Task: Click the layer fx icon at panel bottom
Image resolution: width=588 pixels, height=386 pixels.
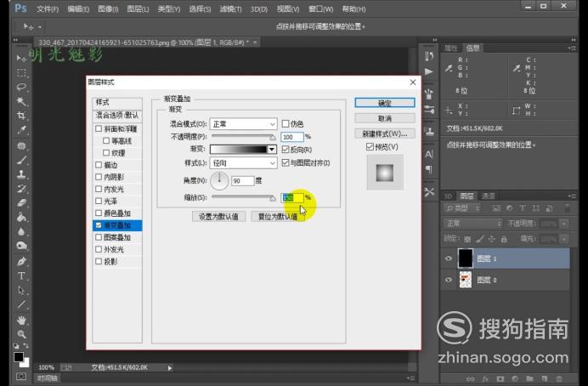Action: (x=485, y=379)
